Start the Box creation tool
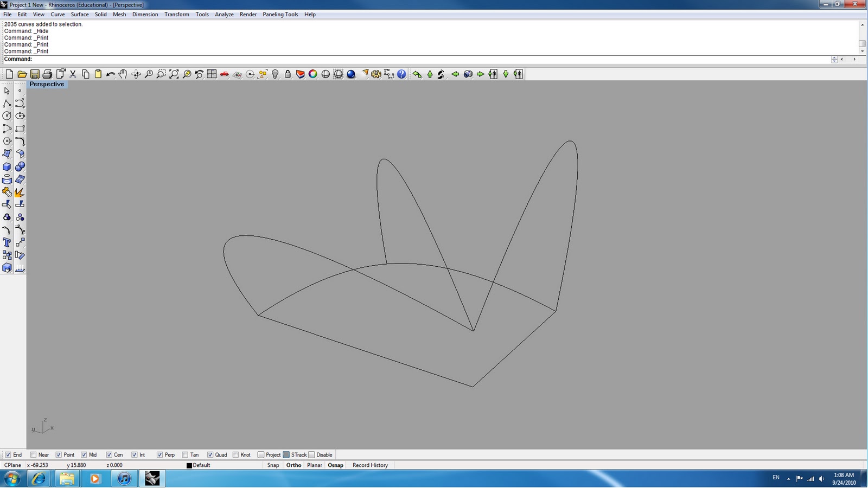Image resolution: width=868 pixels, height=488 pixels. click(7, 166)
